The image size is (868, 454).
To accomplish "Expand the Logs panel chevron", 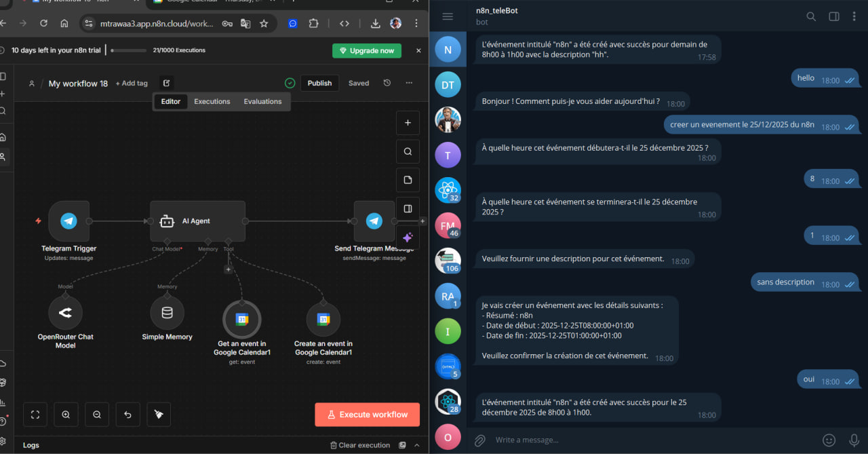I will (417, 445).
